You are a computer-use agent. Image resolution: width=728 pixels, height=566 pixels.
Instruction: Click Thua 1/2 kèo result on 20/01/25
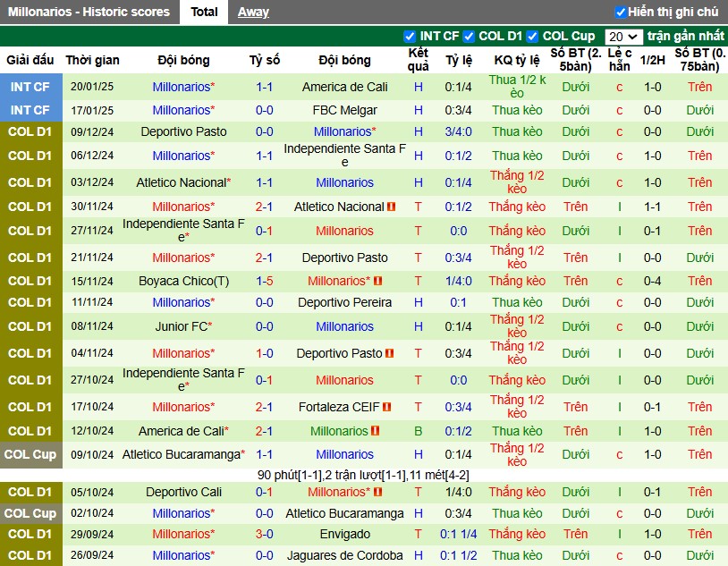(517, 87)
